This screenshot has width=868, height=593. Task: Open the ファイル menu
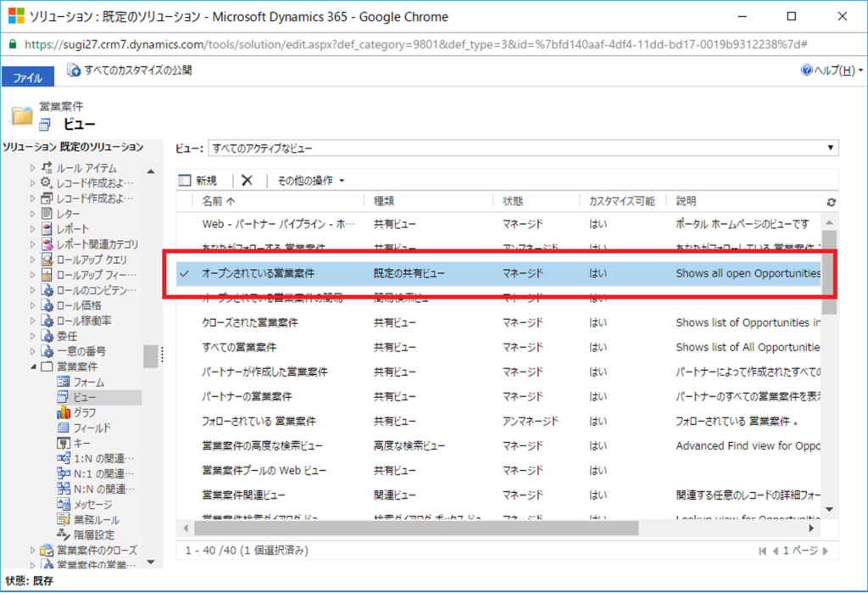[x=28, y=77]
